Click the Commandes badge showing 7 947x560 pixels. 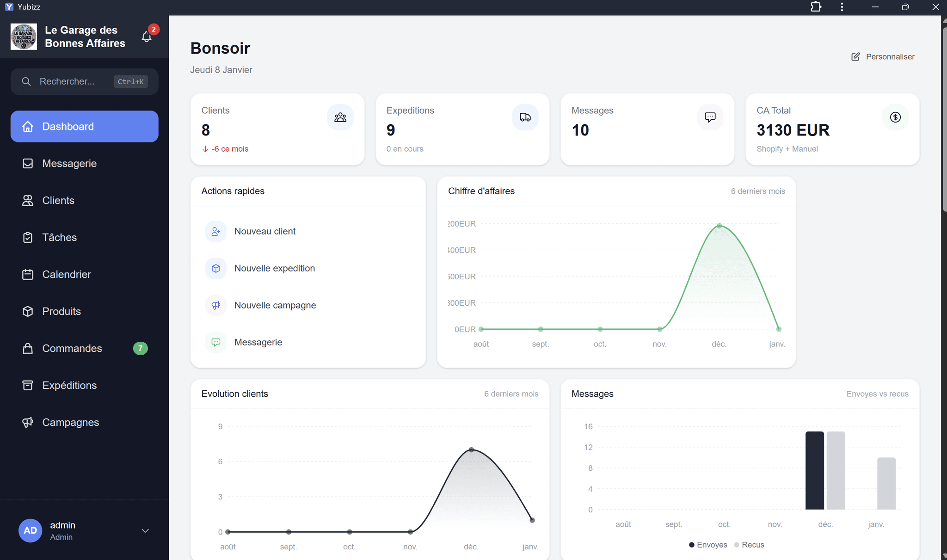pos(140,348)
